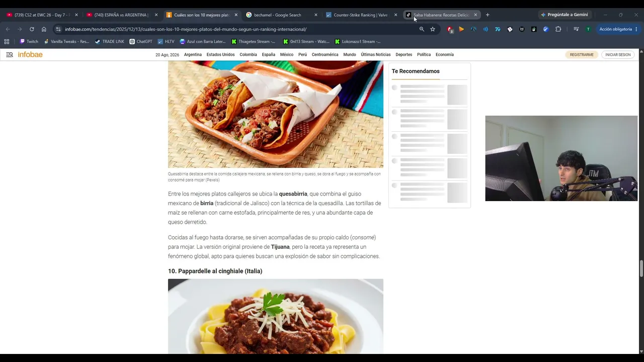
Task: Open the blue sound-waves extension icon
Action: 486,29
